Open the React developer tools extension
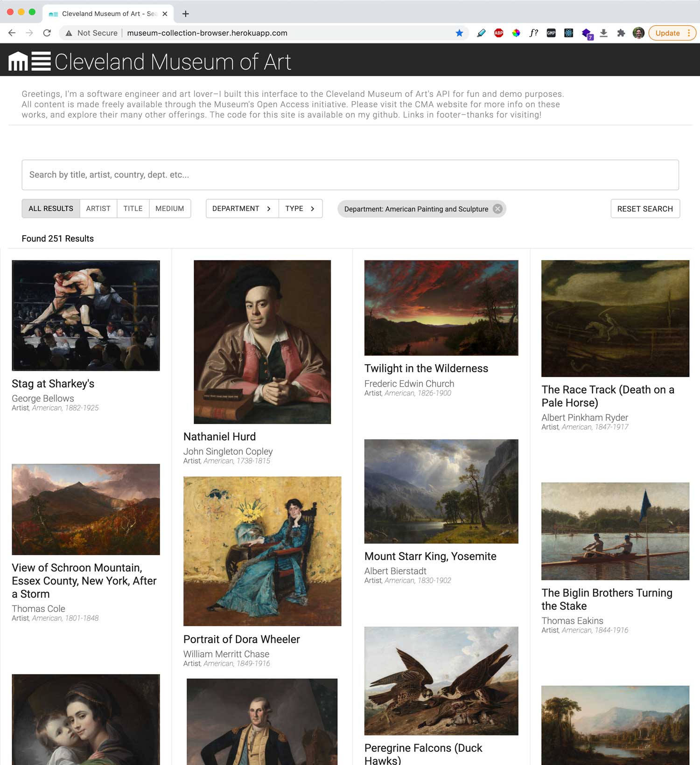The image size is (700, 765). (x=568, y=33)
